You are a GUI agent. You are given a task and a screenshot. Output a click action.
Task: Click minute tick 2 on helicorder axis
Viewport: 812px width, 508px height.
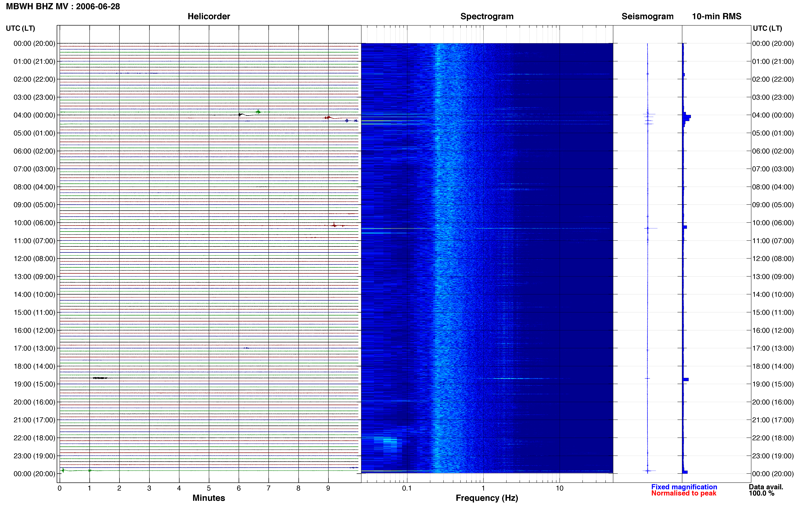coord(119,488)
